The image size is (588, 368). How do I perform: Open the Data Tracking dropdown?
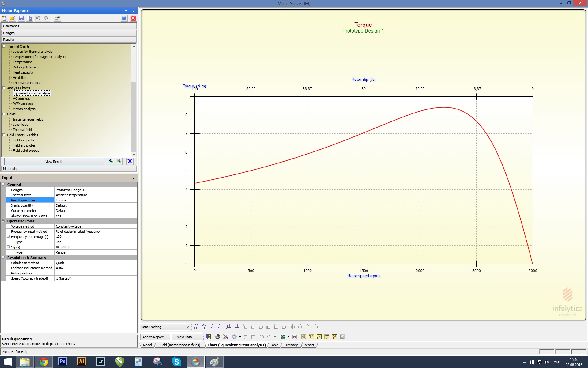click(x=187, y=327)
